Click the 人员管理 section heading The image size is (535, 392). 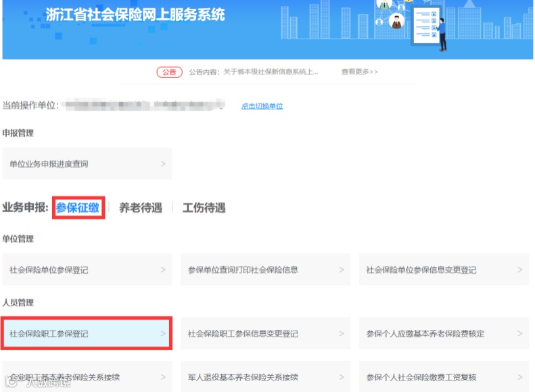coord(18,302)
